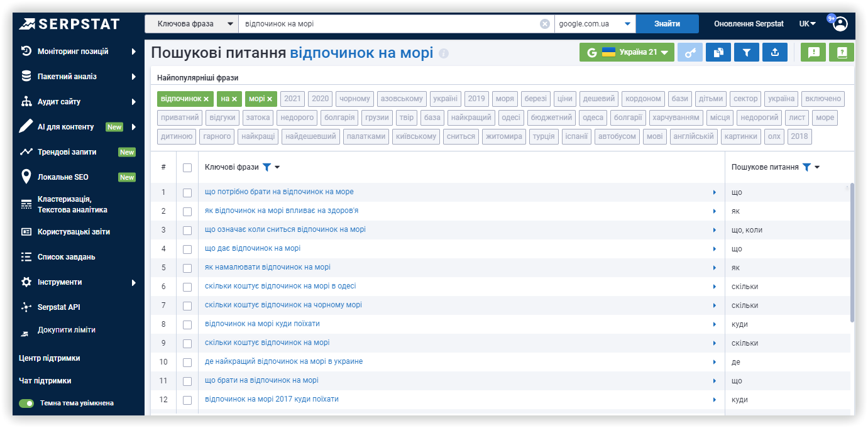Expand Моніторинг позицій submenu arrow
Viewport: 868px width, 428px height.
pos(133,52)
